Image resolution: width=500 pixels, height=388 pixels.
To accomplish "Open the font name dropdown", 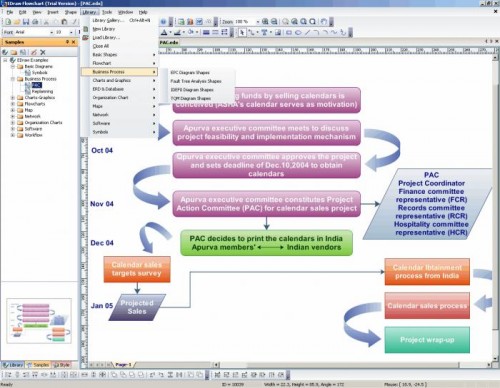I will click(x=52, y=32).
